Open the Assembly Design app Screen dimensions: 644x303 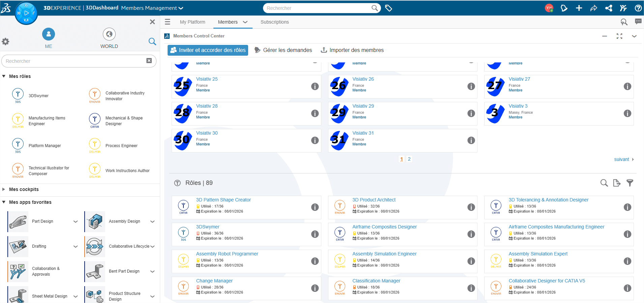pyautogui.click(x=95, y=222)
